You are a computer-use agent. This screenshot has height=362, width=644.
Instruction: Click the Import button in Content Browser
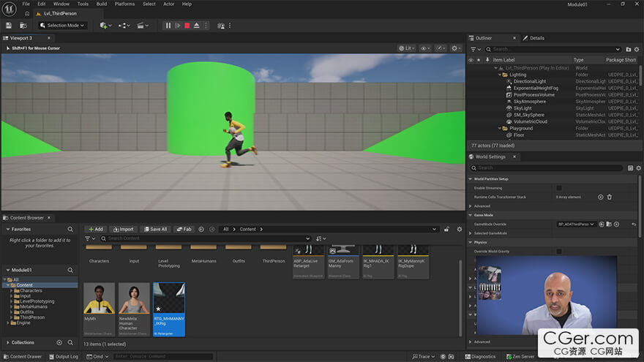coord(123,229)
